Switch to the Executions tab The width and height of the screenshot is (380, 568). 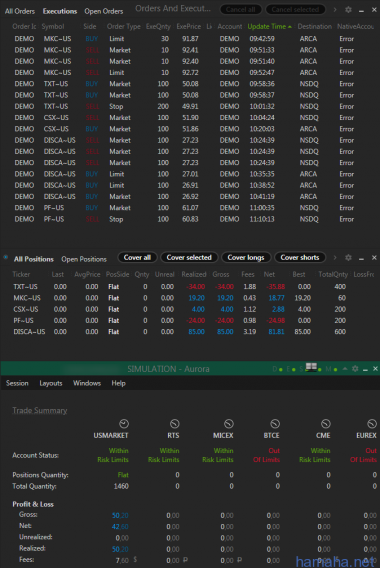pyautogui.click(x=60, y=11)
